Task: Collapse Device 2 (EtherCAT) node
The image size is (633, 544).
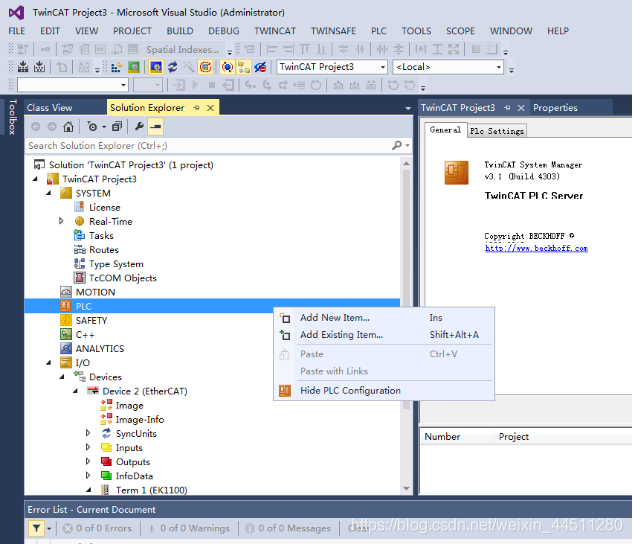Action: coord(75,391)
